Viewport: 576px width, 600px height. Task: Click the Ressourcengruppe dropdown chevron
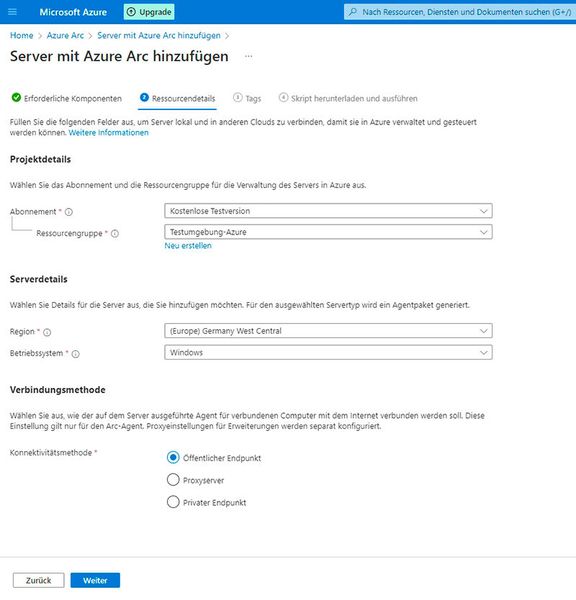tap(484, 232)
